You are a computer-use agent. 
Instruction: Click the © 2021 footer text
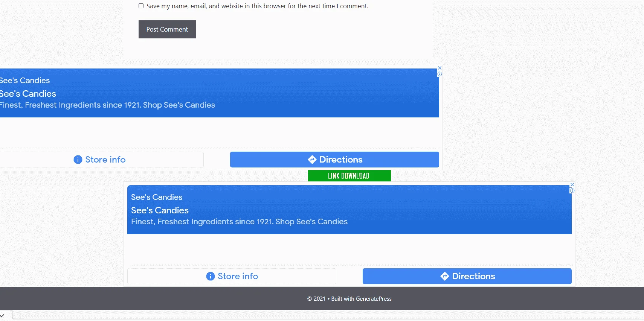(316, 299)
